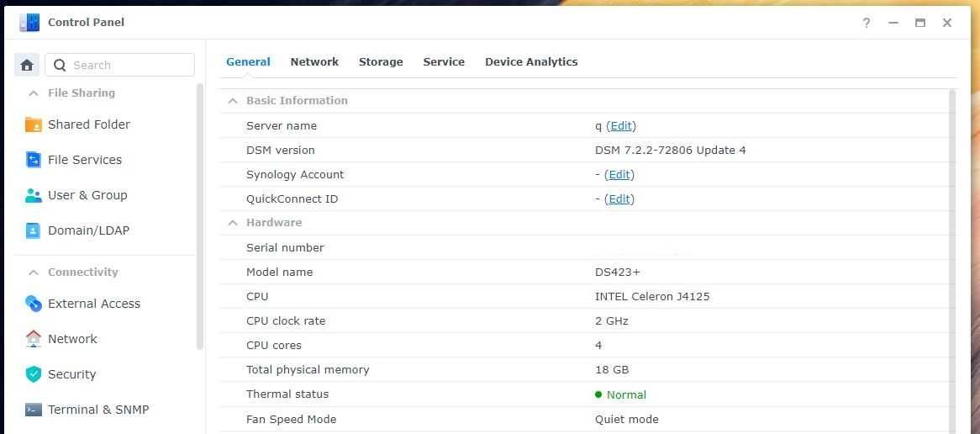Open the Control Panel home icon
Image resolution: width=980 pixels, height=434 pixels.
point(27,65)
